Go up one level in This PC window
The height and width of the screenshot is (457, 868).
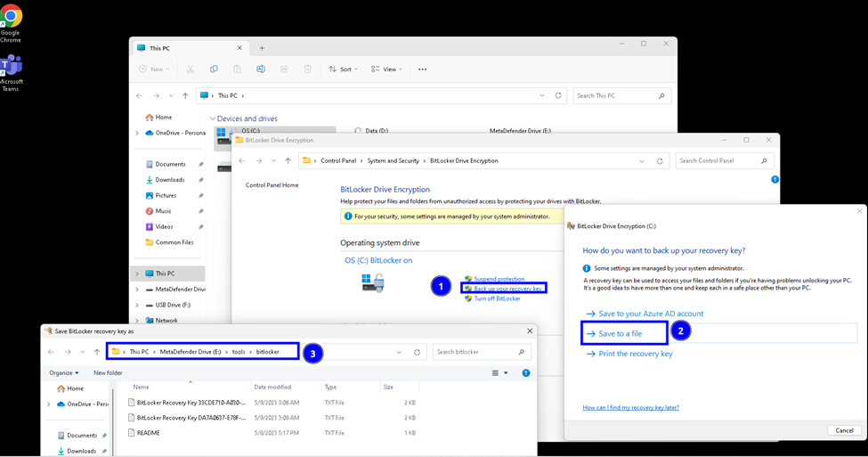(x=185, y=96)
